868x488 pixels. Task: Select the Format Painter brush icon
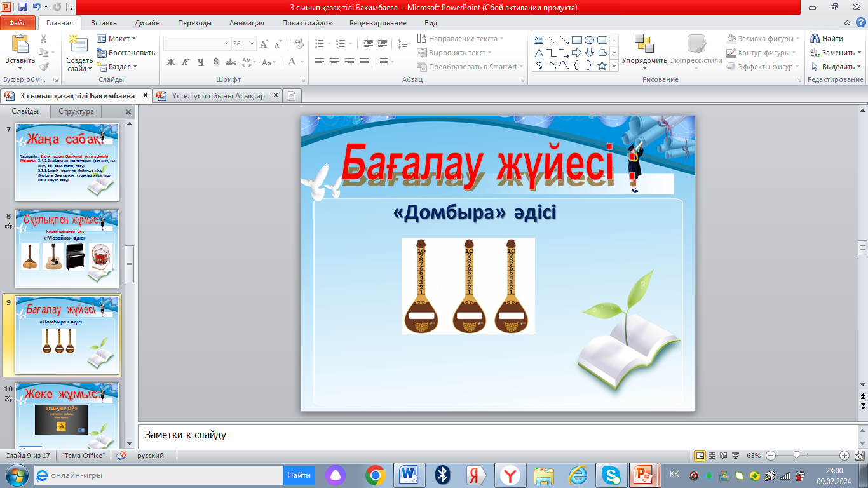click(43, 67)
